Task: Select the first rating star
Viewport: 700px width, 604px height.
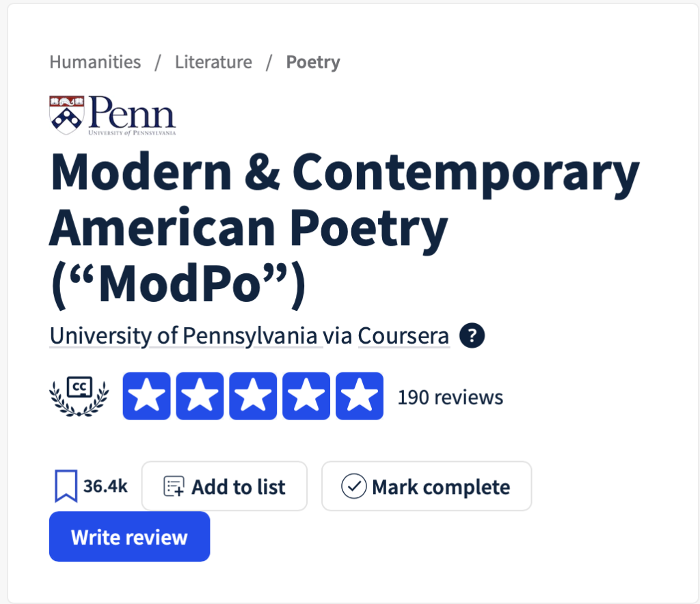Action: [146, 395]
